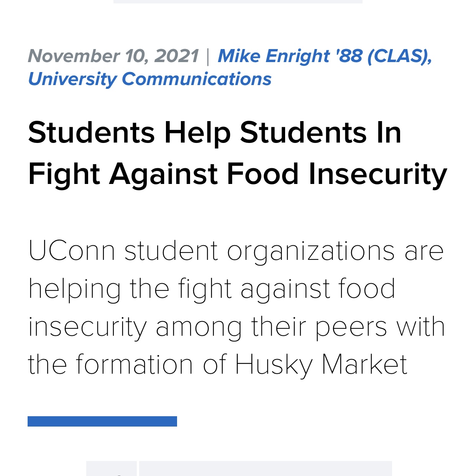Viewport: 476px width, 476px height.
Task: Click the vertical separator after the date
Action: pyautogui.click(x=208, y=57)
